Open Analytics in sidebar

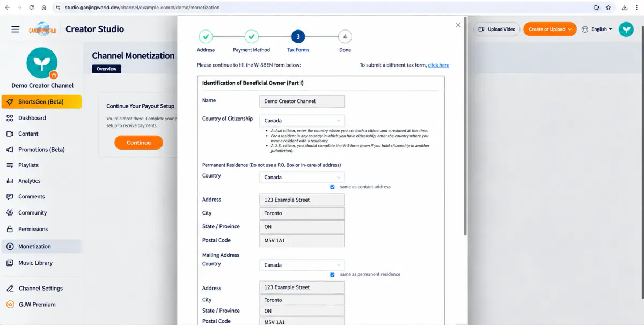41,181
